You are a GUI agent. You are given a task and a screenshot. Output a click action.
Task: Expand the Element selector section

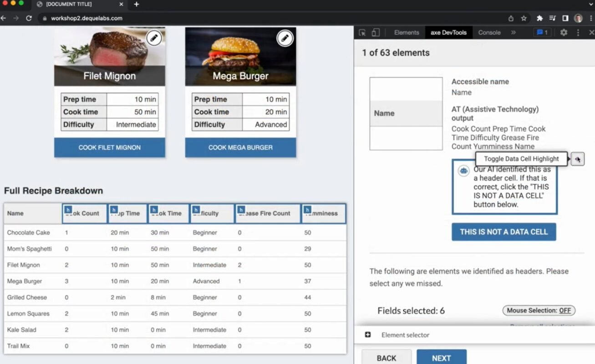tap(368, 335)
